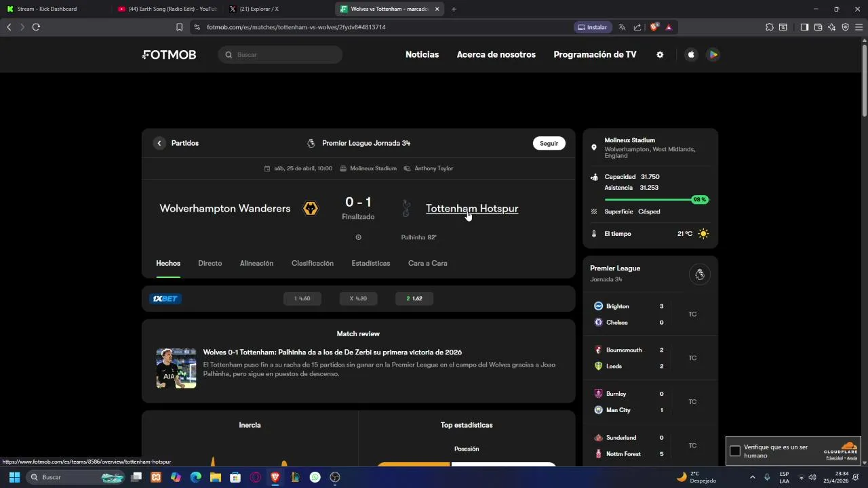Viewport: 868px width, 488px height.
Task: Switch to the Hechos tab
Action: point(168,264)
